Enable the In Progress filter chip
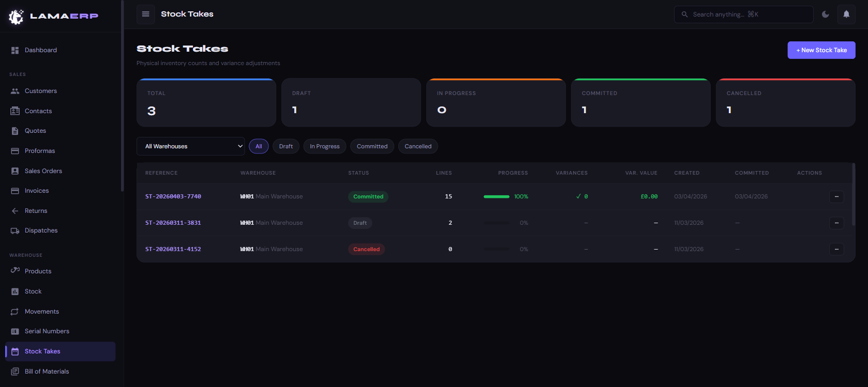 pyautogui.click(x=324, y=146)
